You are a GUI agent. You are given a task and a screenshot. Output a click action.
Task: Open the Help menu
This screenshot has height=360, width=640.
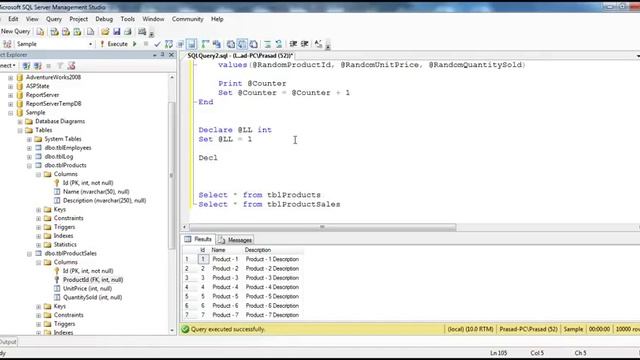point(217,19)
